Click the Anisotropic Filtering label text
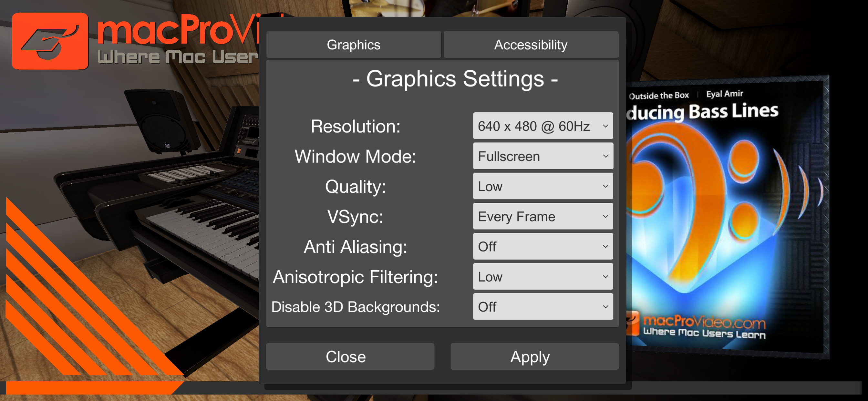Viewport: 868px width, 401px height. coord(356,277)
